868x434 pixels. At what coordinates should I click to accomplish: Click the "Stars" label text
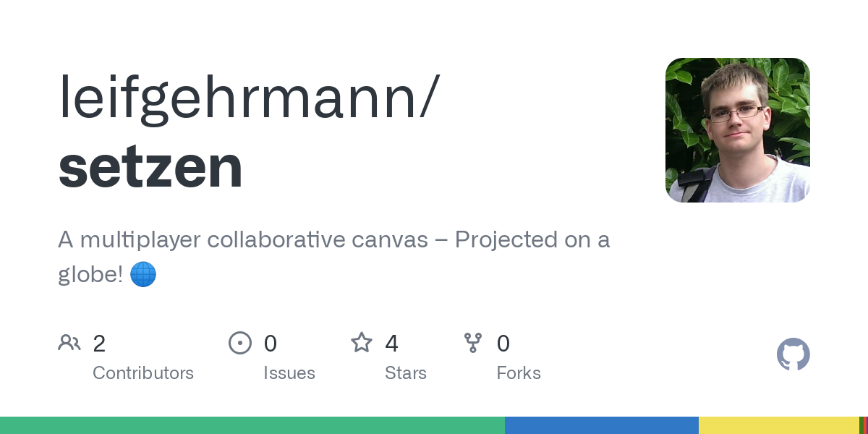click(x=406, y=373)
